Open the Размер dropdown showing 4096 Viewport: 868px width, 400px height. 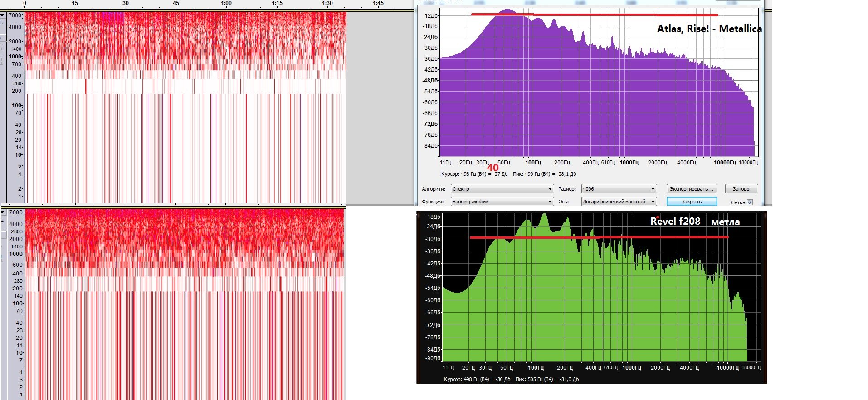pos(619,189)
